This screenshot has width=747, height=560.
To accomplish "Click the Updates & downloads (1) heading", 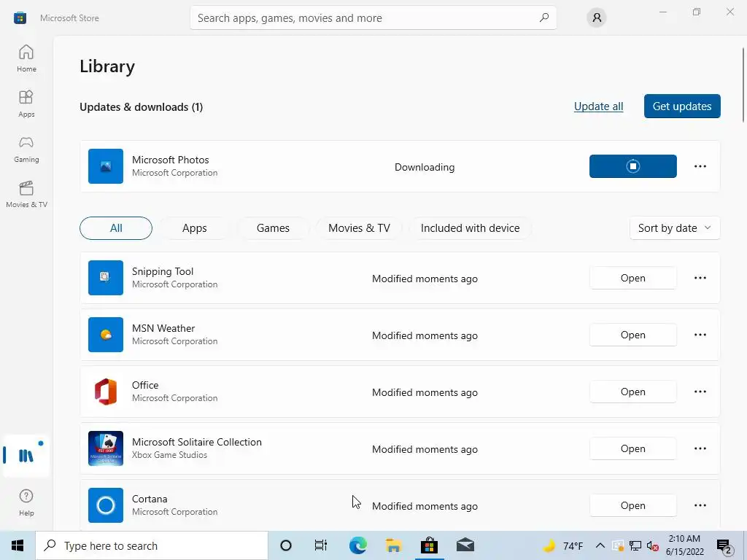I will (x=141, y=107).
